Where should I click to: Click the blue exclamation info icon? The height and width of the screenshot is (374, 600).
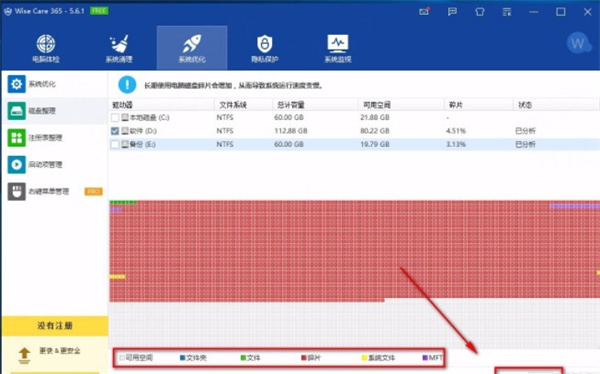[x=127, y=85]
